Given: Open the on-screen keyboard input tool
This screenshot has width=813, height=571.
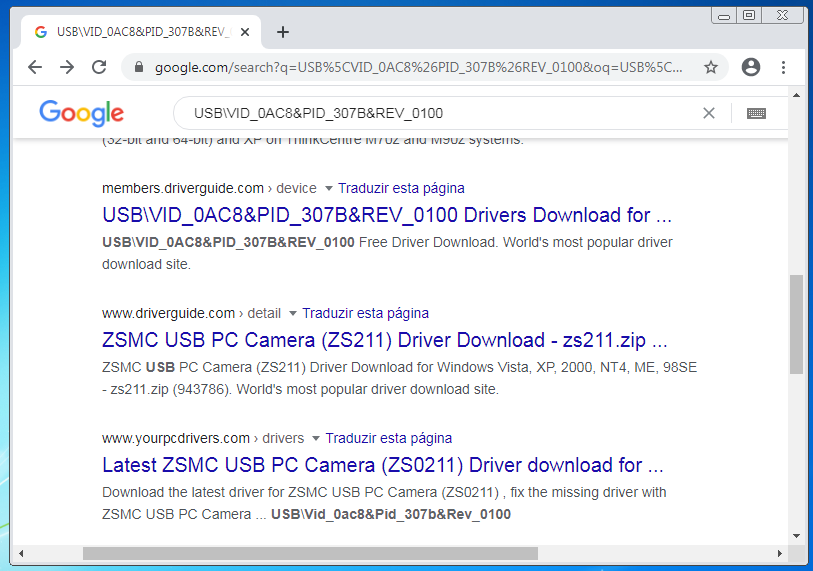Looking at the screenshot, I should point(756,113).
